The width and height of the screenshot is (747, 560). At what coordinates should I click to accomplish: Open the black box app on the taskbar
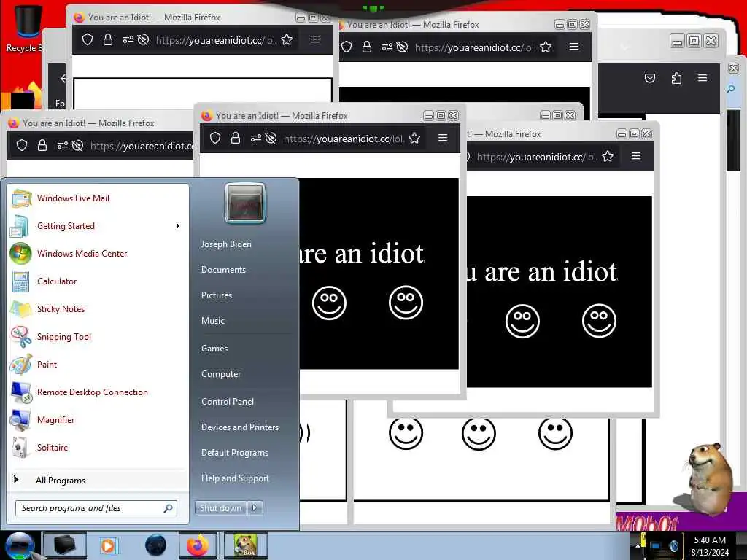coord(64,545)
